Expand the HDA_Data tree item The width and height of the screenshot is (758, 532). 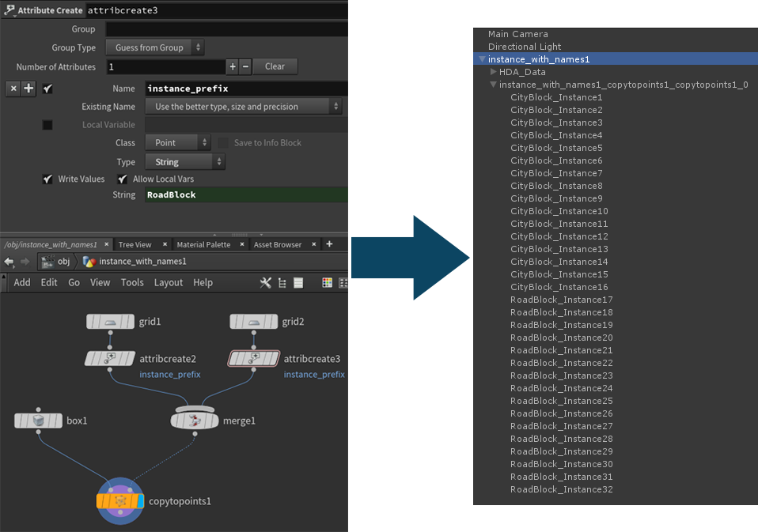click(493, 72)
